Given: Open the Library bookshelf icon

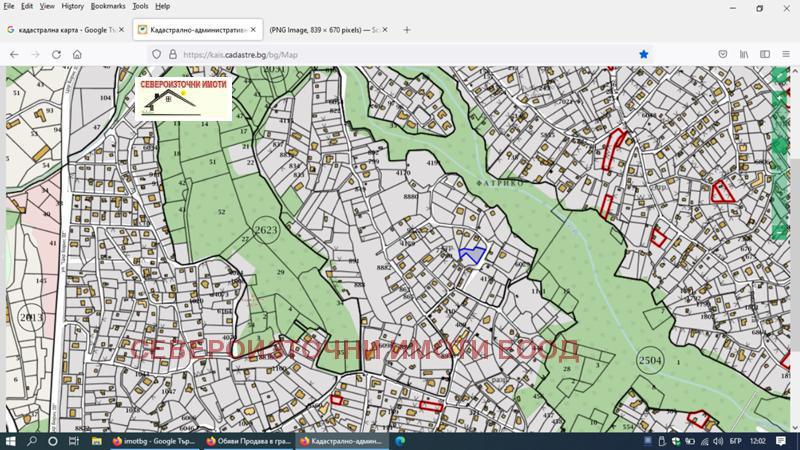Looking at the screenshot, I should 744,54.
